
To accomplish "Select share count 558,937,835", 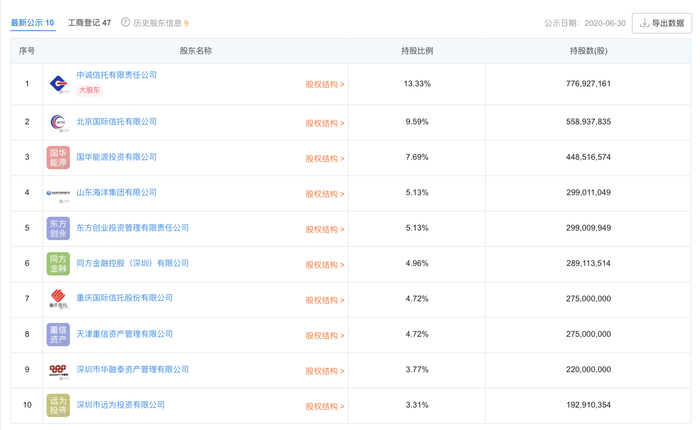I will (588, 121).
